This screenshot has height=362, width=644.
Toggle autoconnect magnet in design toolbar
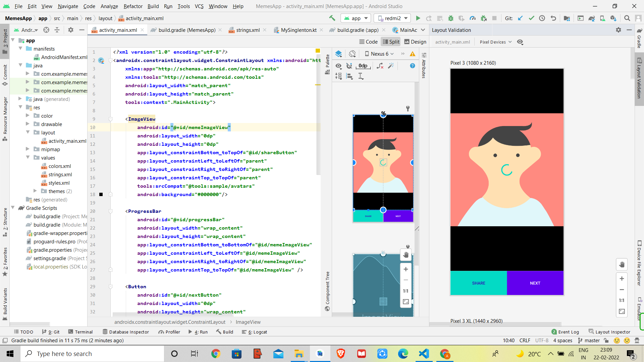[x=349, y=66]
